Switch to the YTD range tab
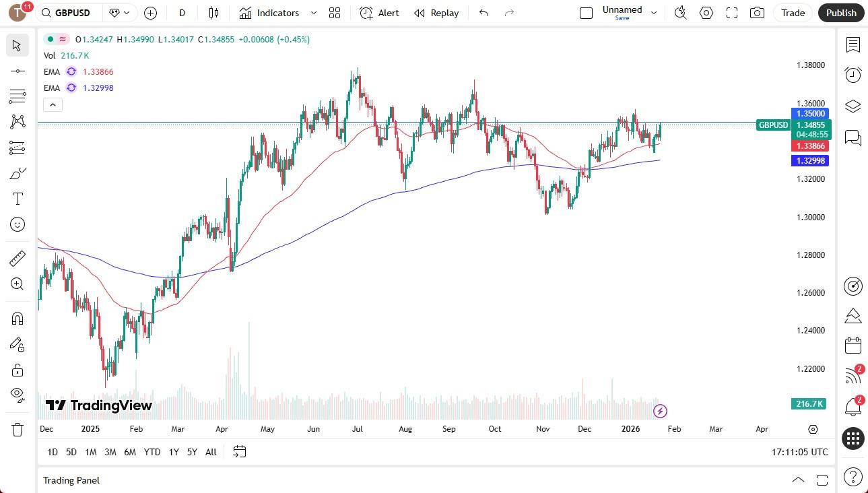This screenshot has height=493, width=868. point(152,452)
